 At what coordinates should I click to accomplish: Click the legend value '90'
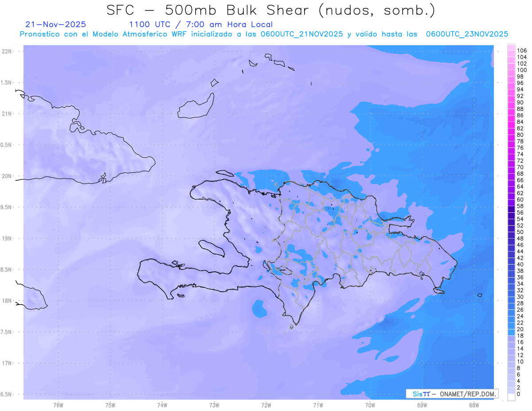click(520, 102)
